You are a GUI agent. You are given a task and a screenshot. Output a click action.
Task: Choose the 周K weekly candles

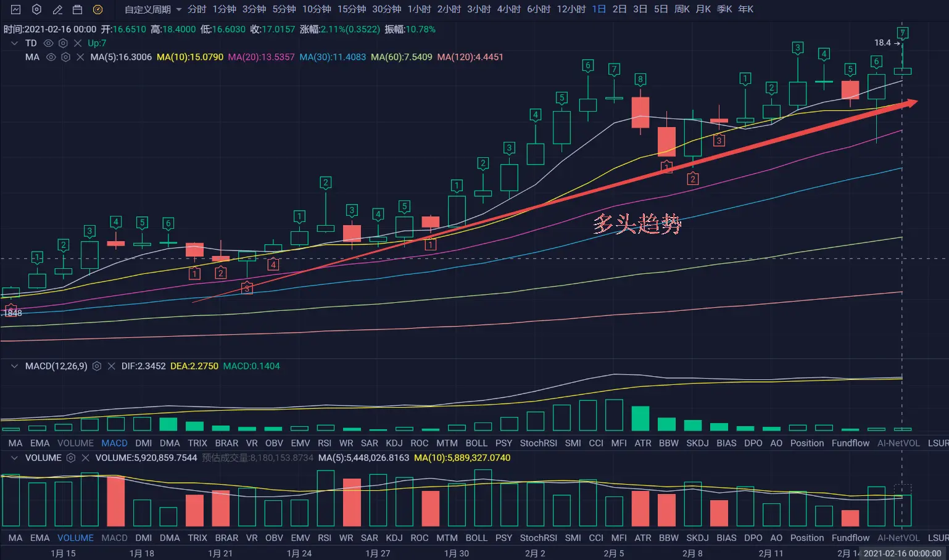point(682,9)
